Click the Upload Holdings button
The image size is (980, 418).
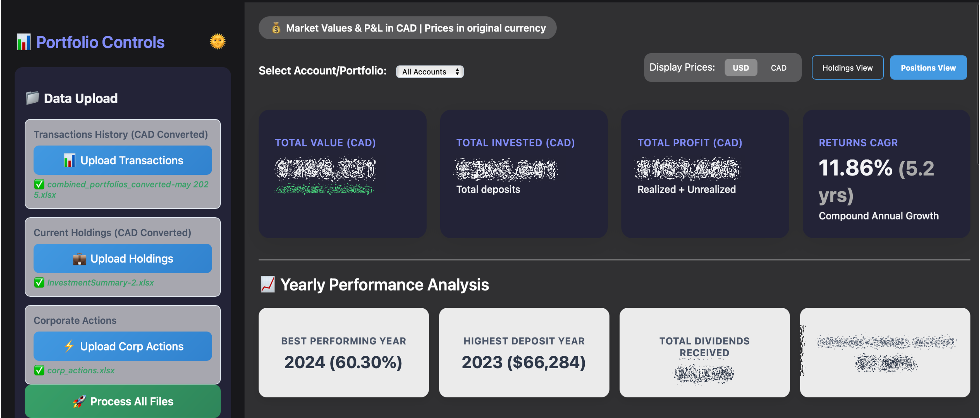click(123, 259)
